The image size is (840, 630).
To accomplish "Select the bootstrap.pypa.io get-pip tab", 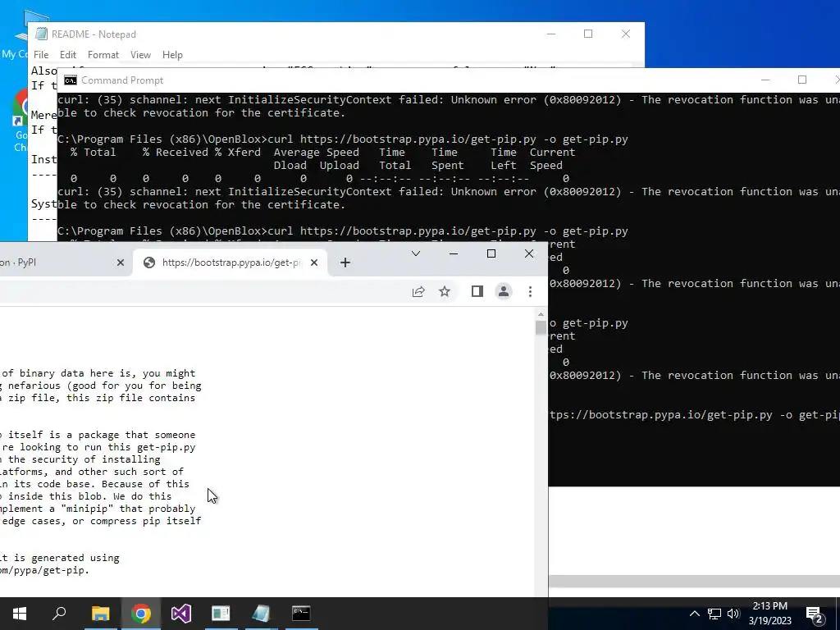I will coord(231,262).
